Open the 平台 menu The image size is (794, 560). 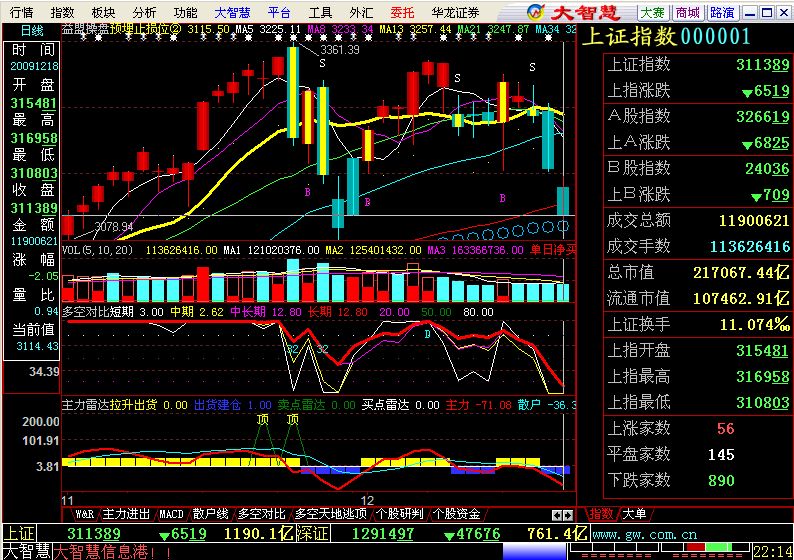[x=280, y=12]
